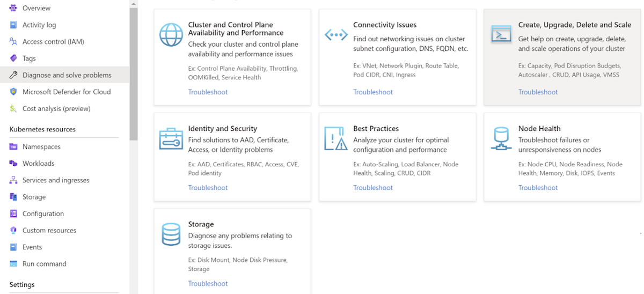Viewport: 644px width, 294px height.
Task: Go to Namespaces under Kubernetes resources
Action: pyautogui.click(x=41, y=147)
